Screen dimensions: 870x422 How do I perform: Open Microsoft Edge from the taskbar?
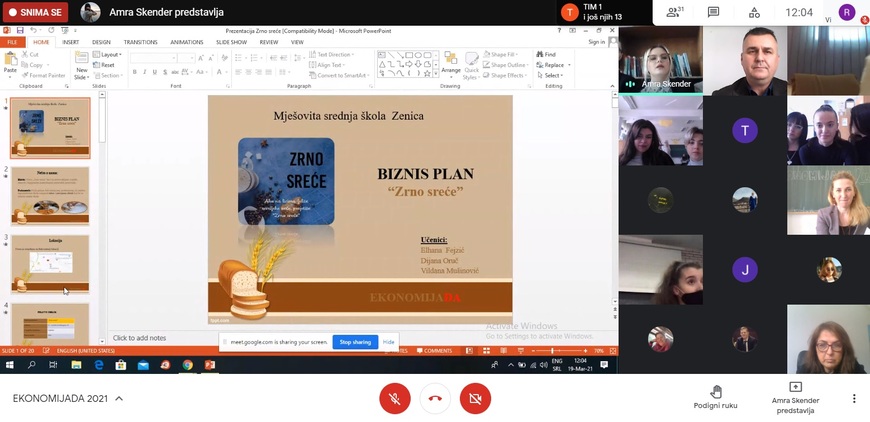click(x=99, y=365)
